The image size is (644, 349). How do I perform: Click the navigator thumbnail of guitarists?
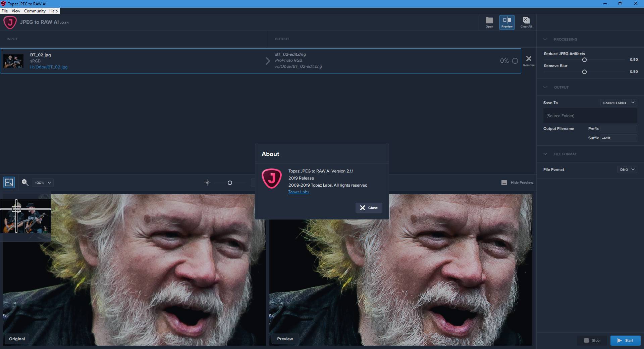pos(25,216)
